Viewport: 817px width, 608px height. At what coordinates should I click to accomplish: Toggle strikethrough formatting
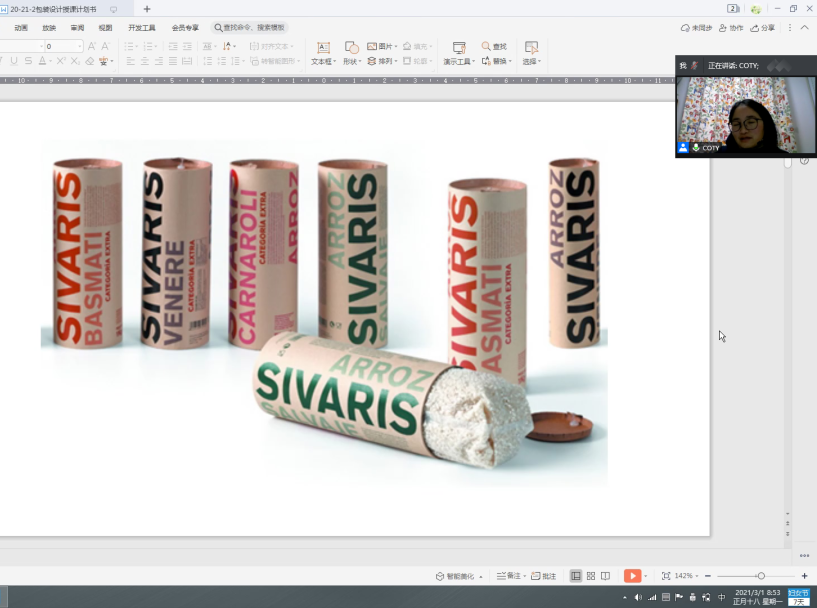click(28, 61)
